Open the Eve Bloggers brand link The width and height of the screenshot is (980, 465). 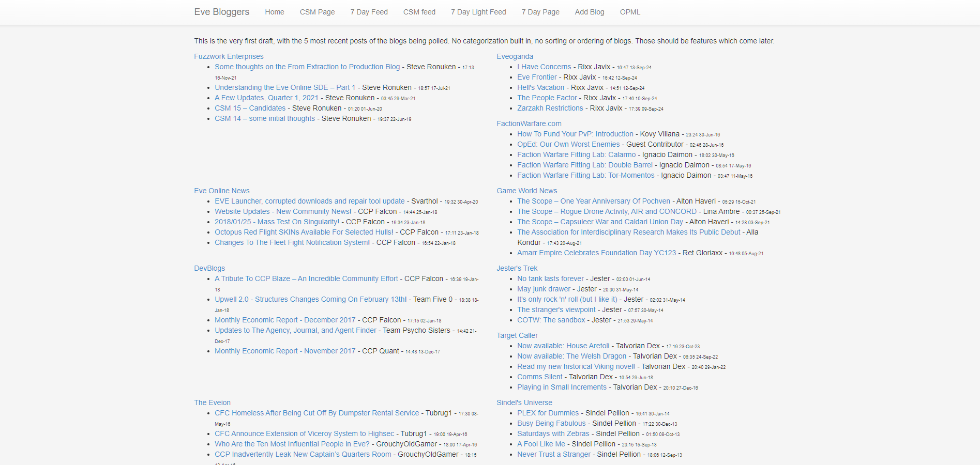point(221,12)
